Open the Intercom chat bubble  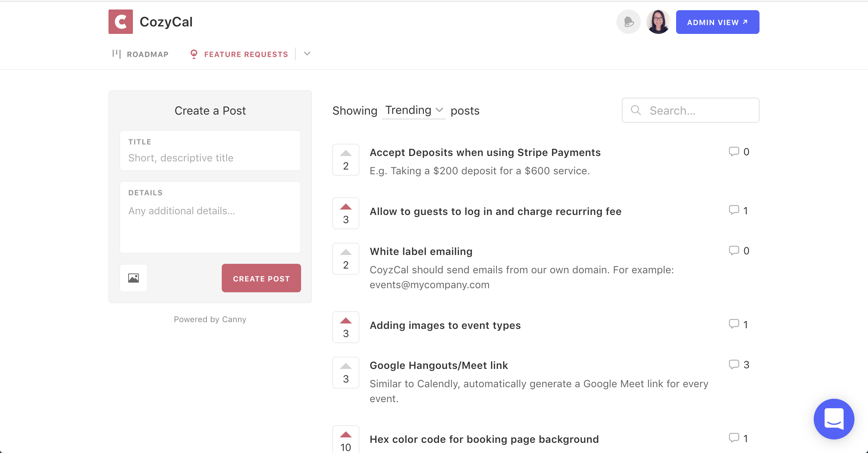coord(834,419)
